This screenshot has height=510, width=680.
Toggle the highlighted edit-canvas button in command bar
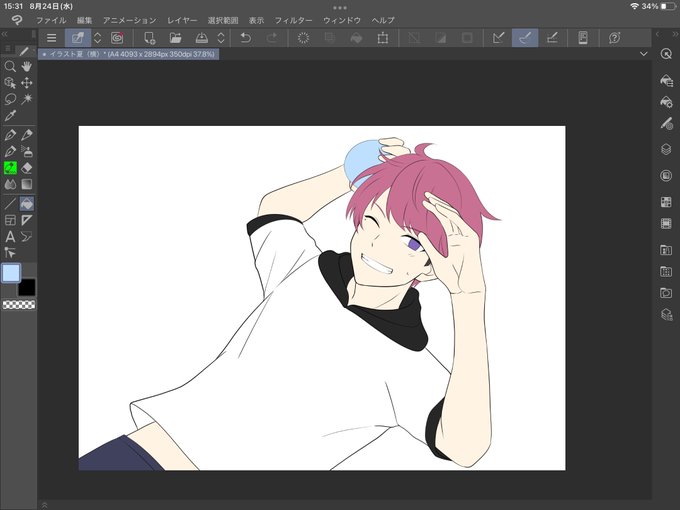[x=78, y=38]
